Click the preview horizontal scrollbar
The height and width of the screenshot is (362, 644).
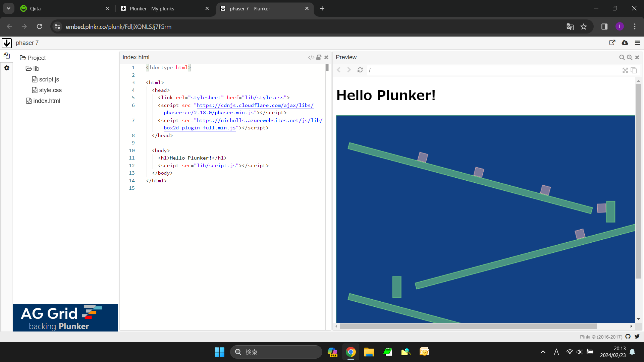(x=468, y=326)
